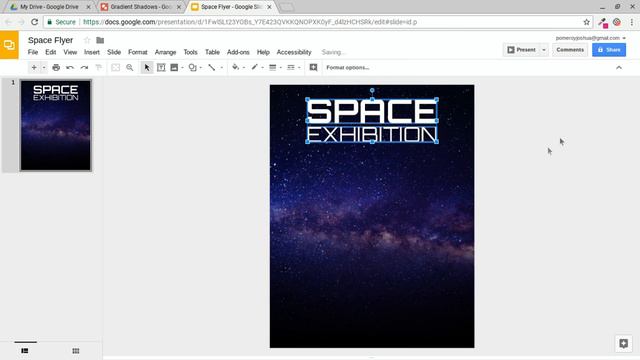Select the line tool
The height and width of the screenshot is (360, 640).
(x=212, y=68)
